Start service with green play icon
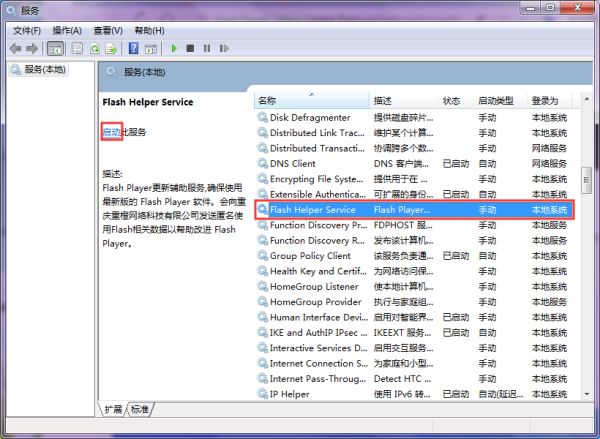This screenshot has height=439, width=600. point(174,48)
